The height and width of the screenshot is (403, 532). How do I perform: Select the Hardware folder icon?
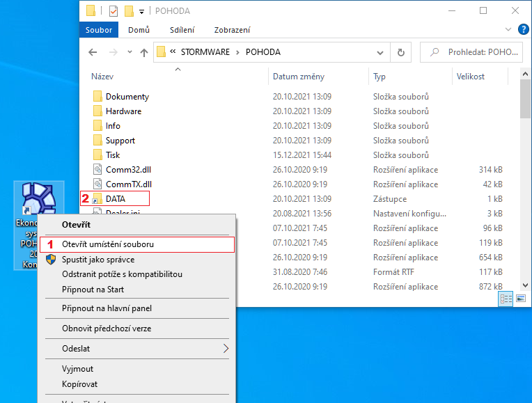pos(97,111)
